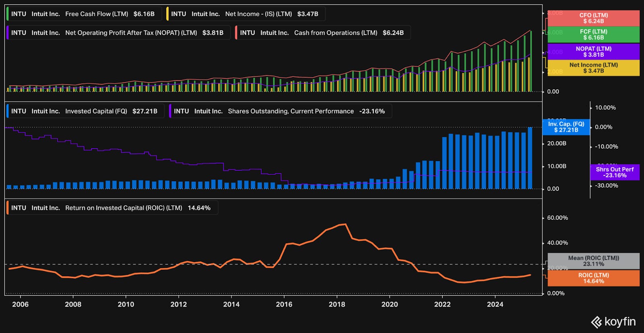Image resolution: width=644 pixels, height=333 pixels.
Task: Click the Return on Invested Capital (ROIC) legend chip
Action: tap(112, 208)
